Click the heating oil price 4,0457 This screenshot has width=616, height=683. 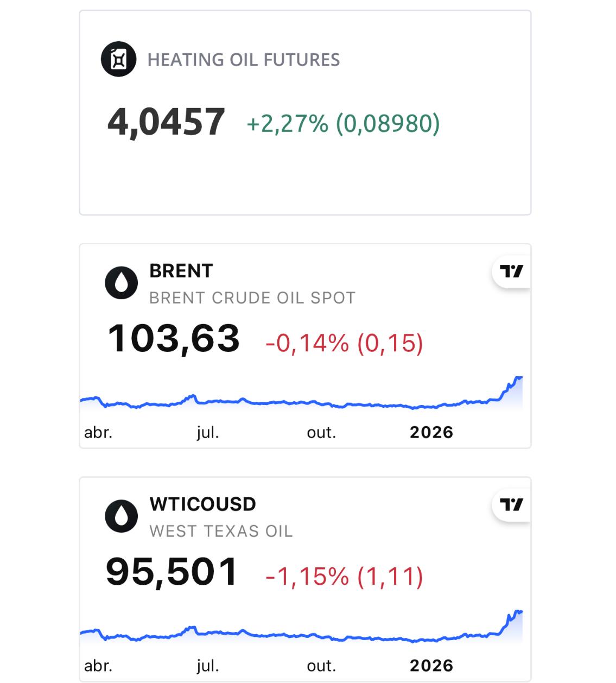coord(166,122)
